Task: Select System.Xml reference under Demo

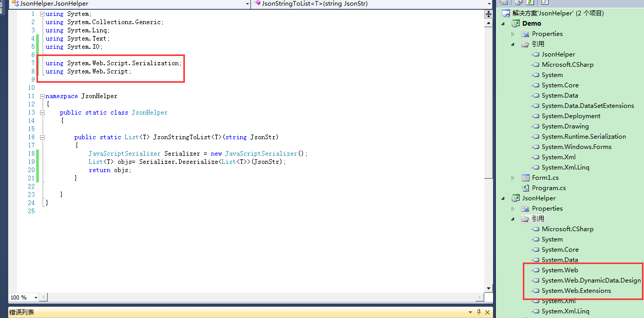Action: click(x=558, y=157)
